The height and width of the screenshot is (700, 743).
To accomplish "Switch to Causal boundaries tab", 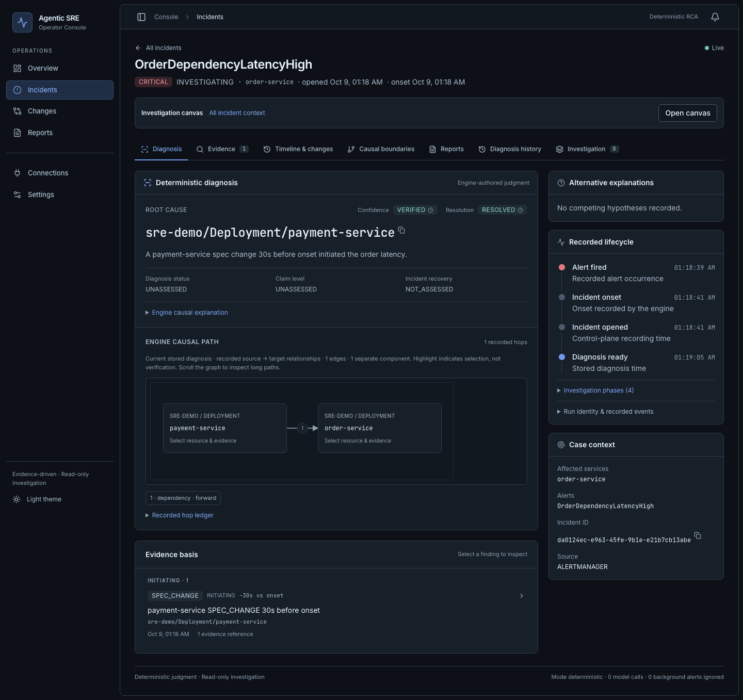I will coord(381,149).
